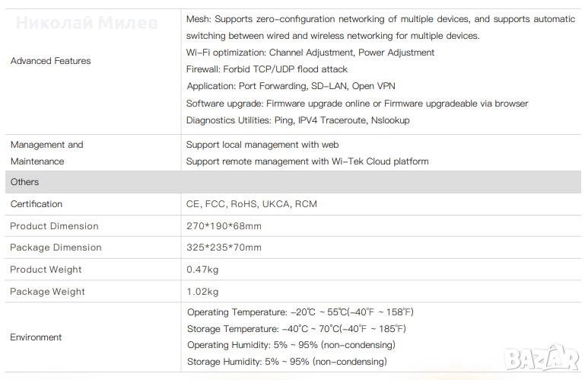
Task: Select the Wi-Tek Cloud platform line
Action: click(x=307, y=161)
